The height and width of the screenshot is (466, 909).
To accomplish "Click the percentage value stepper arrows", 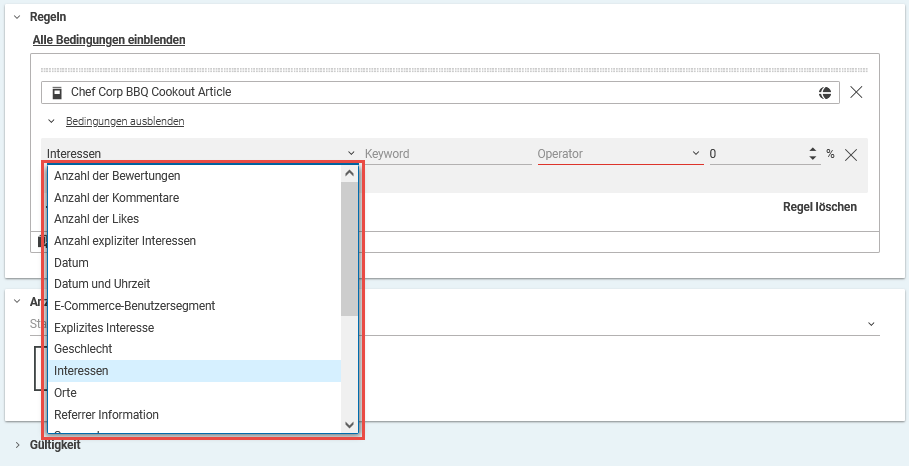I will (x=813, y=154).
